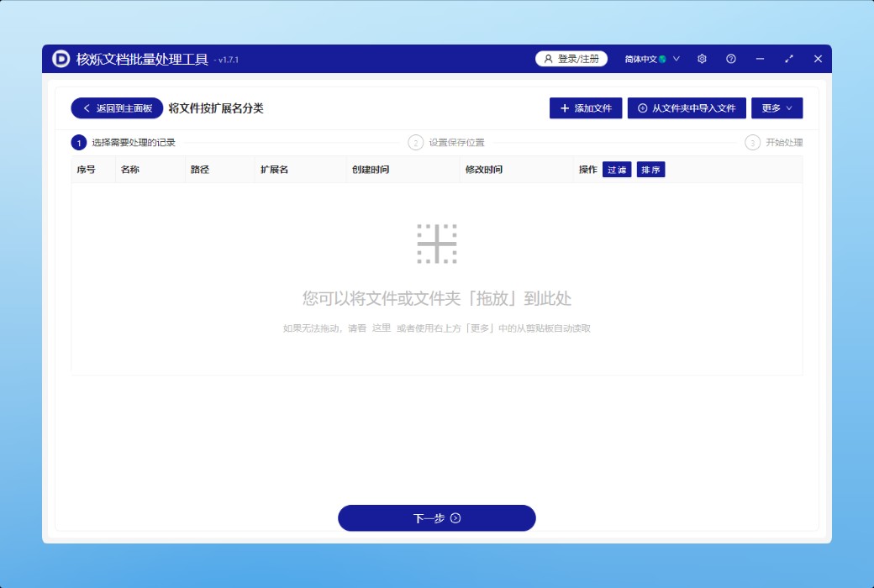Image resolution: width=874 pixels, height=588 pixels.
Task: Click the 下一步 next step button
Action: (437, 518)
